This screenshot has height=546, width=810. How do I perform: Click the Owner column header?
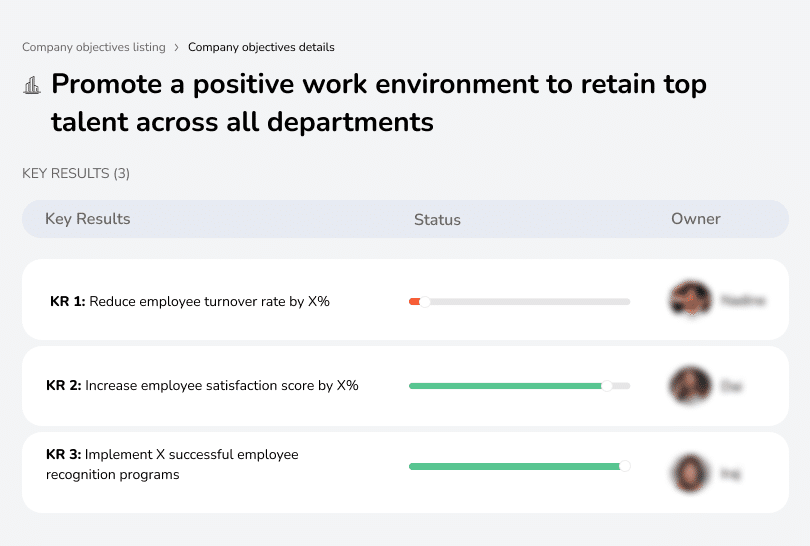695,219
